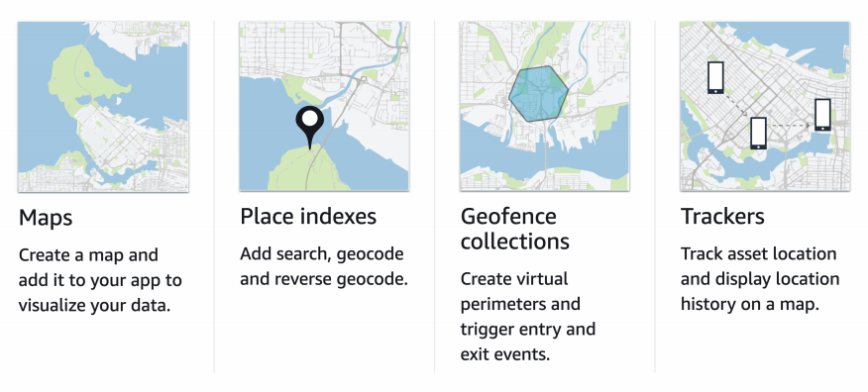
Task: Click the Maps heading
Action: 46,218
